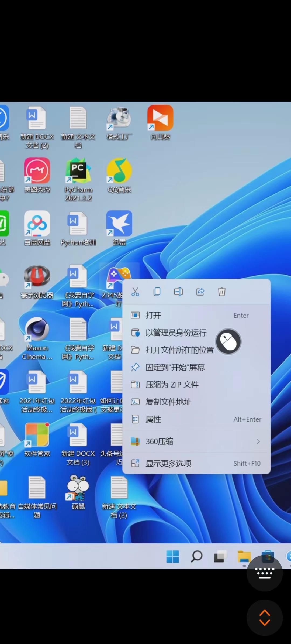
Task: Click the Cut scissors icon in context menu
Action: (x=135, y=292)
